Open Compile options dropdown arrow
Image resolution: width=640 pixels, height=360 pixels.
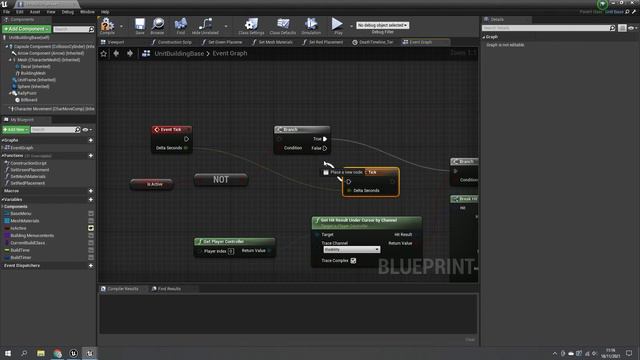point(121,26)
